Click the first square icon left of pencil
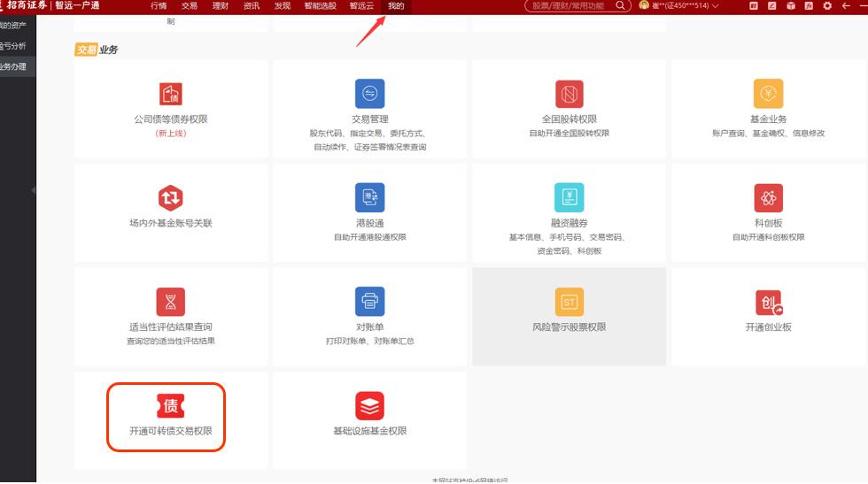The height and width of the screenshot is (484, 868). [754, 5]
